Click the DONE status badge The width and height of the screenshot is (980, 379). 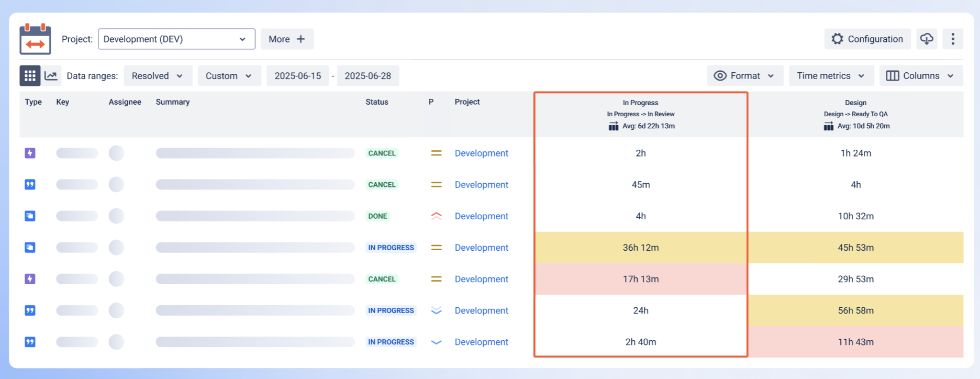point(377,216)
